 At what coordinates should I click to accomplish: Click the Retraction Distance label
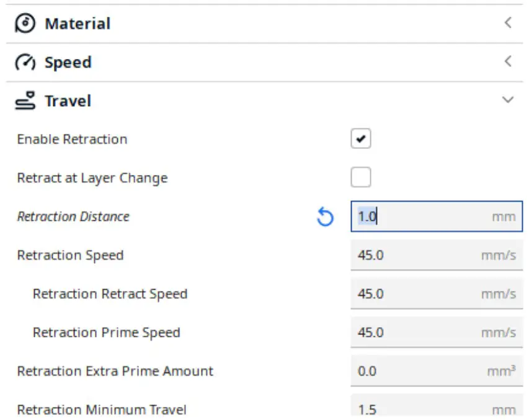point(73,217)
